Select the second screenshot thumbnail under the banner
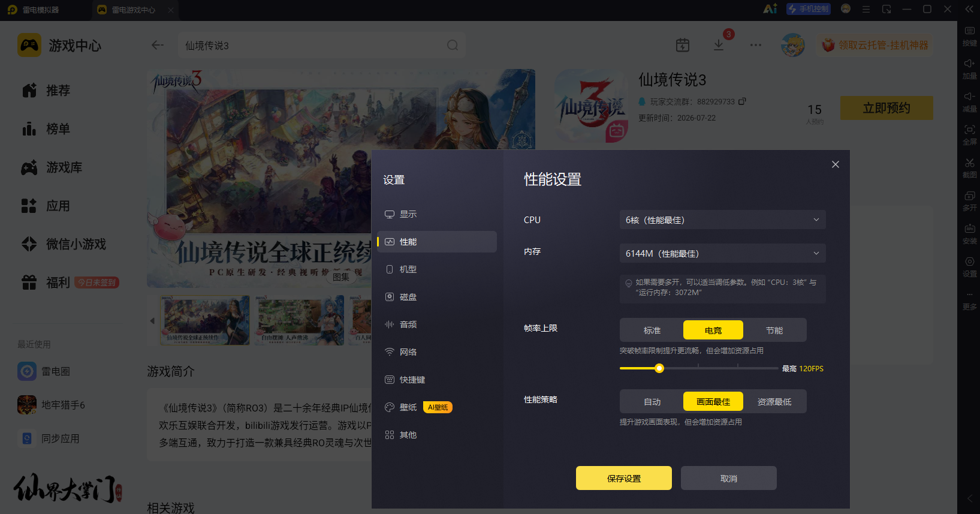Viewport: 980px width, 514px height. [299, 320]
